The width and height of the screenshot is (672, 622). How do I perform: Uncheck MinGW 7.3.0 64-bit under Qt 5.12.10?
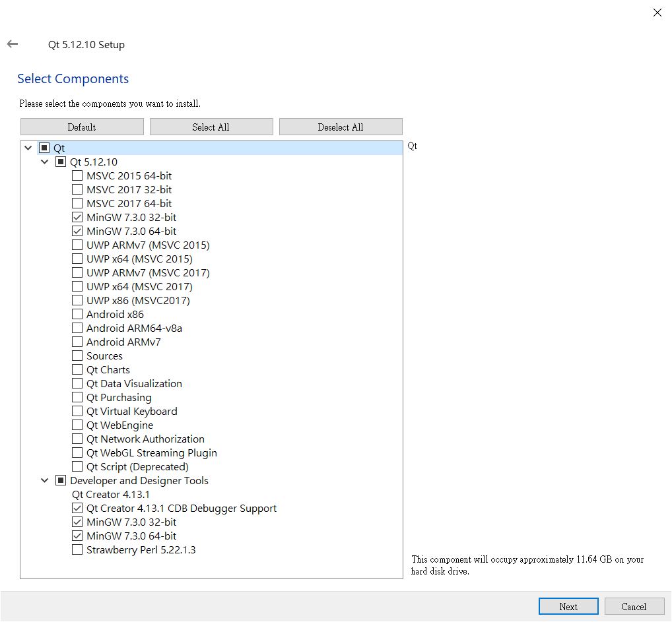click(x=77, y=231)
